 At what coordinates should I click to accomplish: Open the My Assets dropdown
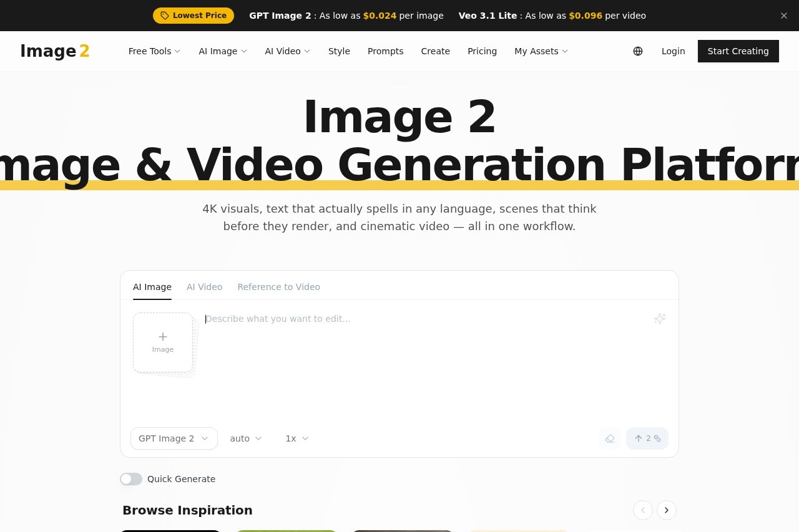pos(541,51)
